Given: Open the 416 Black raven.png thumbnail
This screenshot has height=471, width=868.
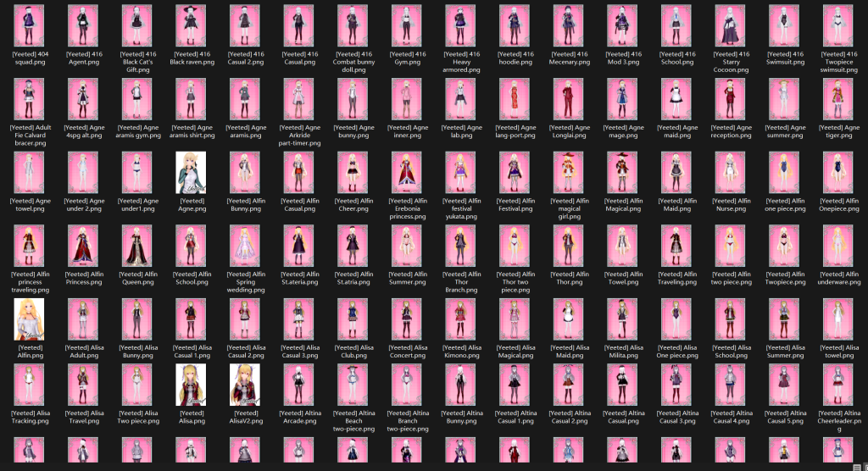Looking at the screenshot, I should coord(191,26).
